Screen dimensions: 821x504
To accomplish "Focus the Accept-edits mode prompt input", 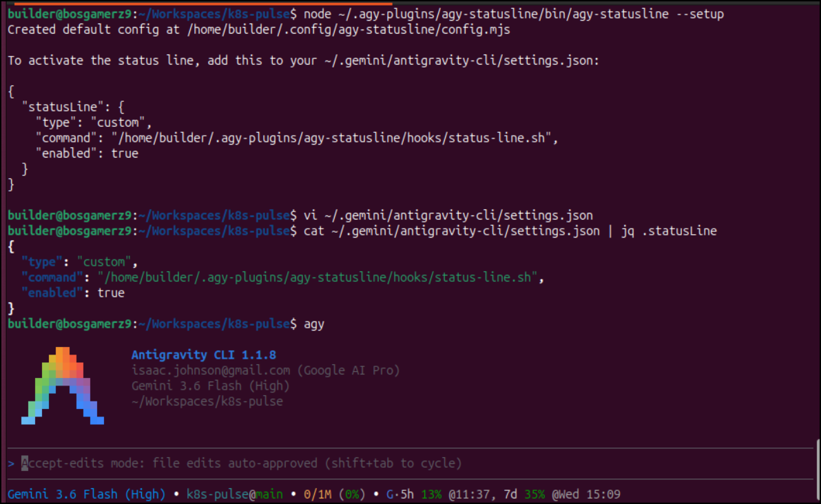I will pos(410,463).
